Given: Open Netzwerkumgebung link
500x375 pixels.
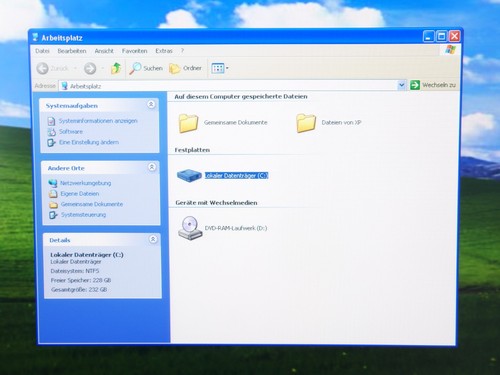Looking at the screenshot, I should pyautogui.click(x=85, y=183).
